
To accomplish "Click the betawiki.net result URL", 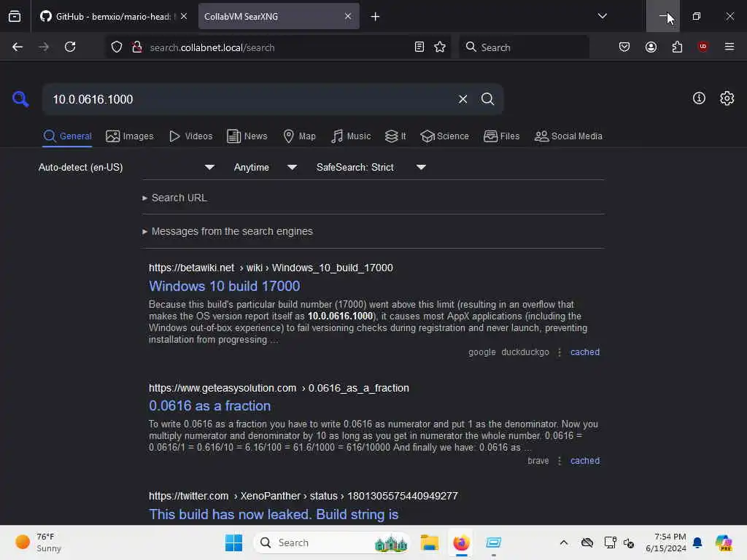I will click(x=271, y=268).
